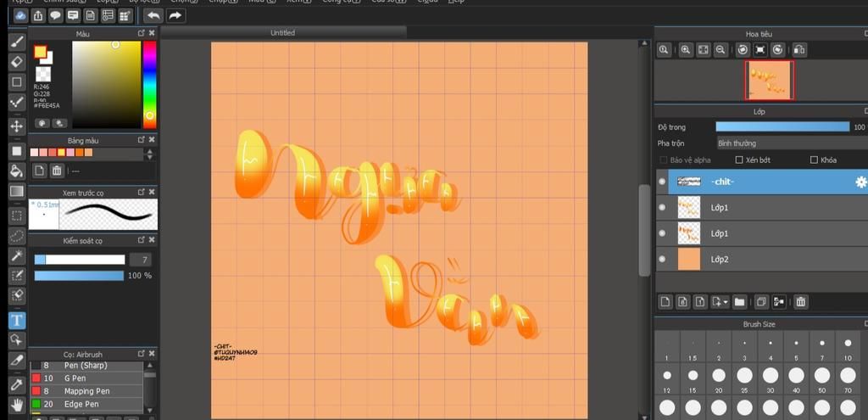Merge layer down icon

click(779, 302)
